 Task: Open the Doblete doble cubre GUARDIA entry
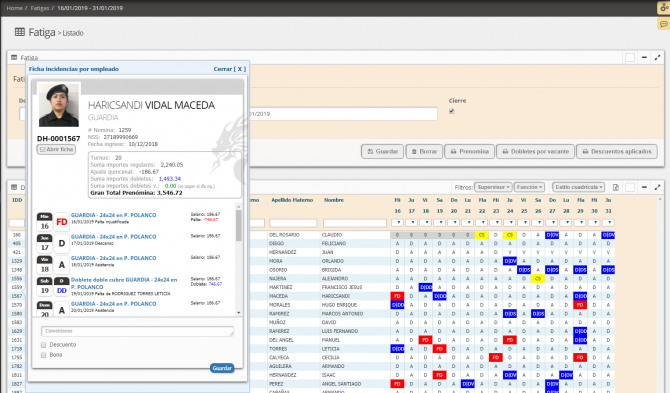point(124,283)
